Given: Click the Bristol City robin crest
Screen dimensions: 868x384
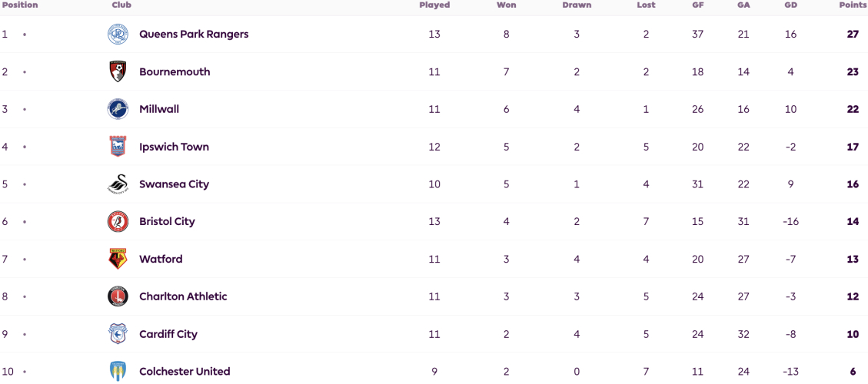Looking at the screenshot, I should pyautogui.click(x=118, y=221).
